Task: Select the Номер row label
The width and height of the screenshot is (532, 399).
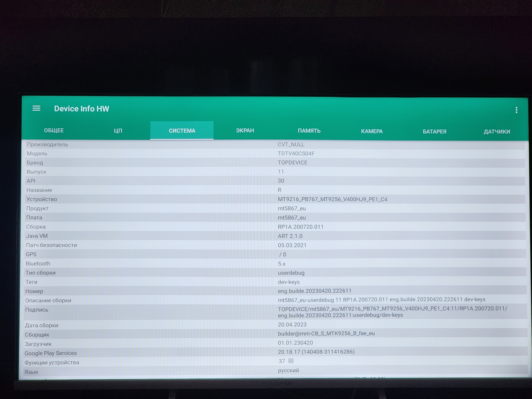Action: point(34,291)
